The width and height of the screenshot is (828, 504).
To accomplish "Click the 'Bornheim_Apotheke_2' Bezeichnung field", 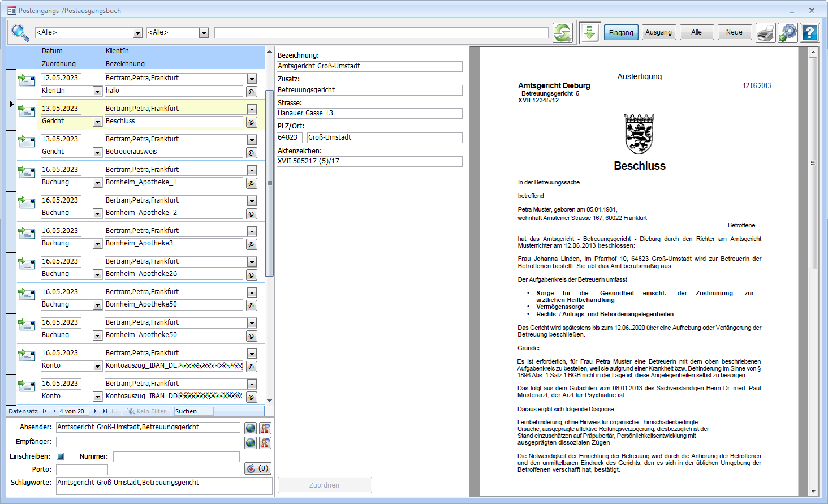I will point(174,213).
